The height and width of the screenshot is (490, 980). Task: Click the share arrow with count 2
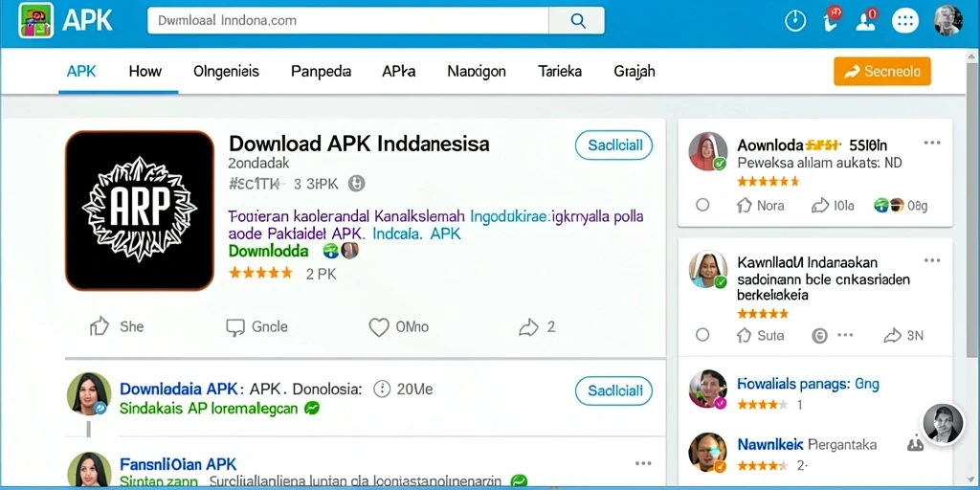point(528,327)
